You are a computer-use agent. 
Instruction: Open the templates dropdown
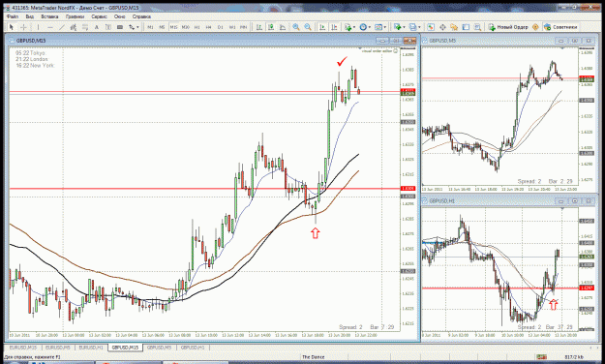(x=380, y=27)
